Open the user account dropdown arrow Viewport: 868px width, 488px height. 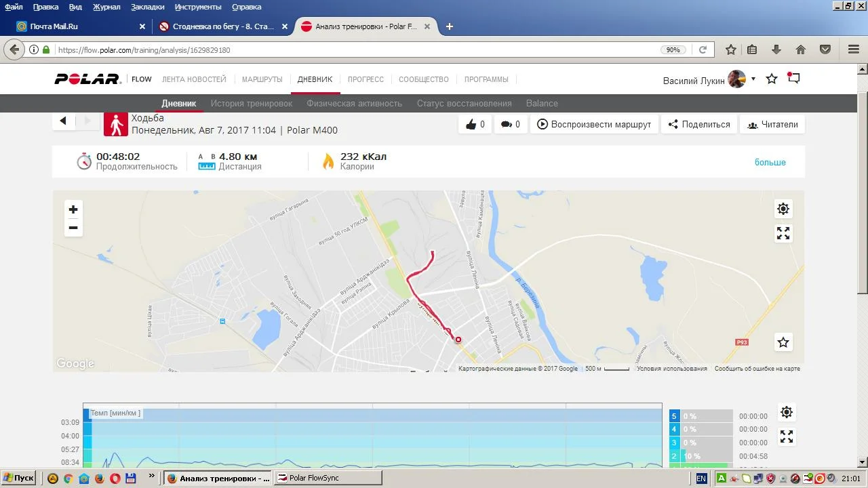click(753, 79)
